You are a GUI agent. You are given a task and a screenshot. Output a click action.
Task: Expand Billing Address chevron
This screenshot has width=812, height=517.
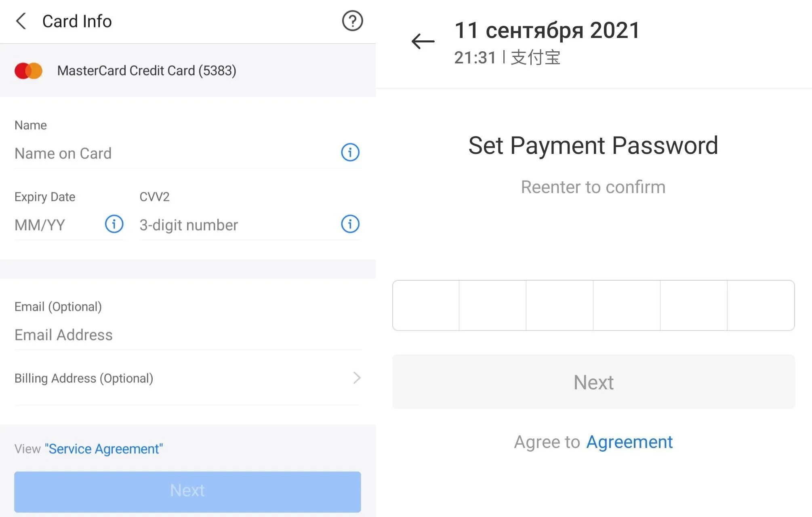(x=356, y=378)
